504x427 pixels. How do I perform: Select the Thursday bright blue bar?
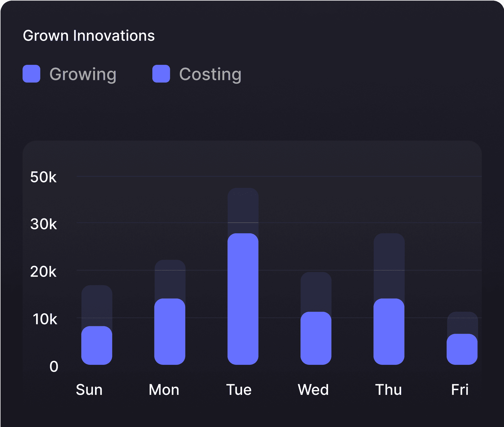(x=389, y=331)
